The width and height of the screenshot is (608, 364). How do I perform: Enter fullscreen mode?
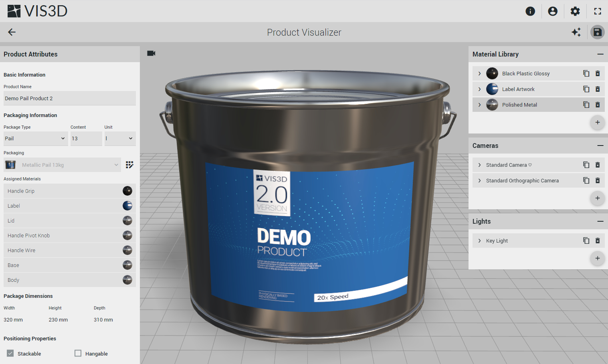pos(598,11)
